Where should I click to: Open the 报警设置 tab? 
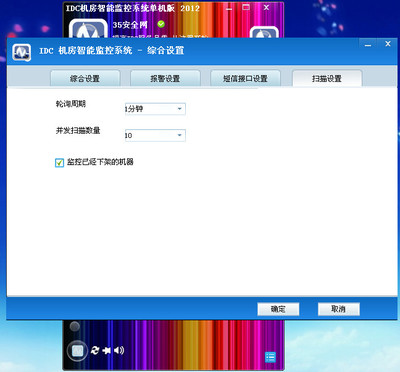tap(165, 78)
